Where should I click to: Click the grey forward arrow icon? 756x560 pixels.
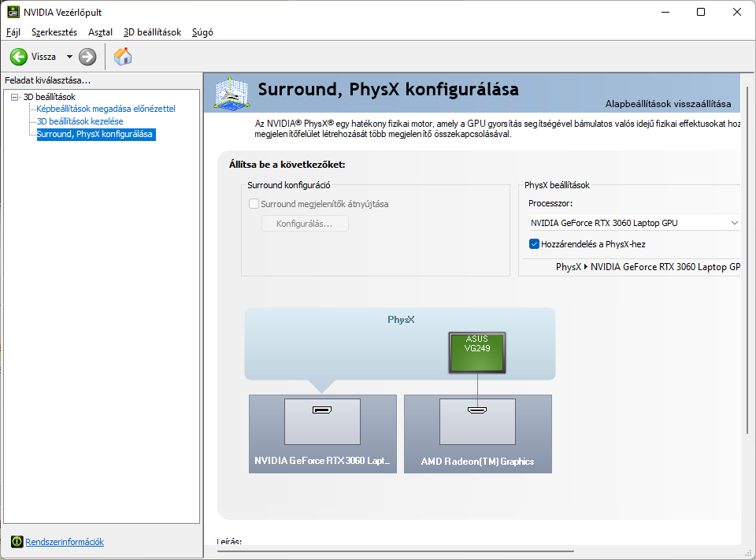click(87, 57)
